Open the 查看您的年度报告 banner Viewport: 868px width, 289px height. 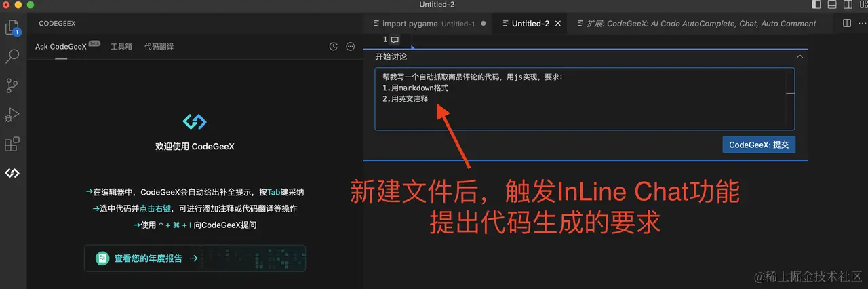pyautogui.click(x=195, y=258)
